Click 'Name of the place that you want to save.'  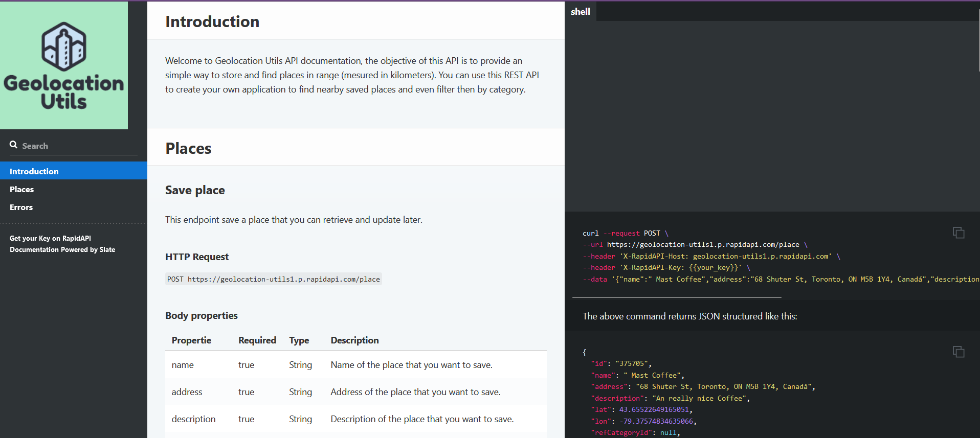412,365
